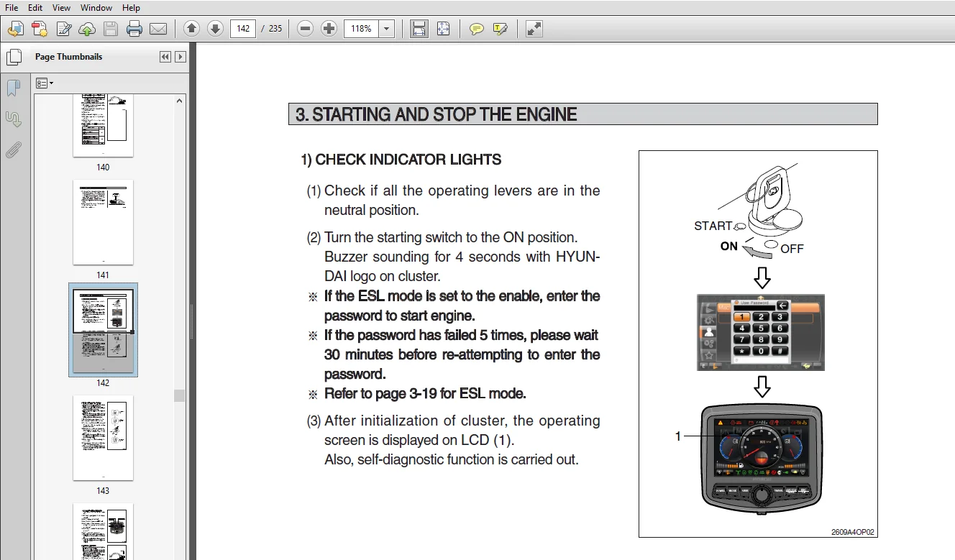The height and width of the screenshot is (560, 955).
Task: Click the 'Page Thumbnails' panel title
Action: click(68, 57)
